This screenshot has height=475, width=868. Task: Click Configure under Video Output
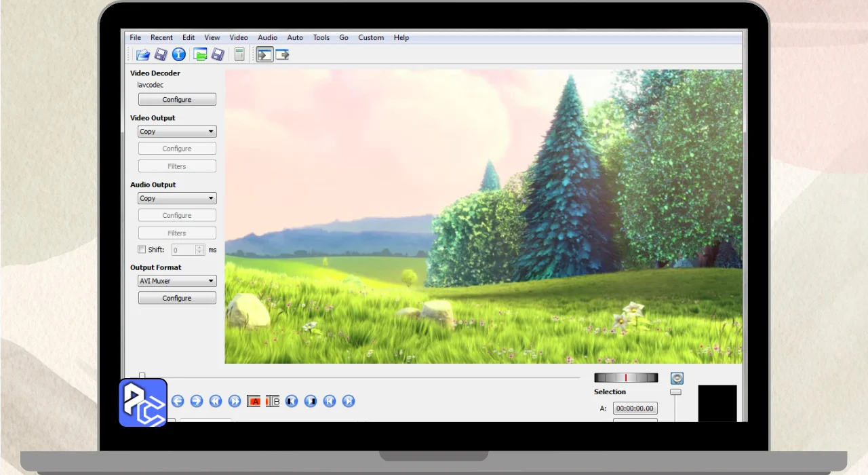(x=177, y=149)
